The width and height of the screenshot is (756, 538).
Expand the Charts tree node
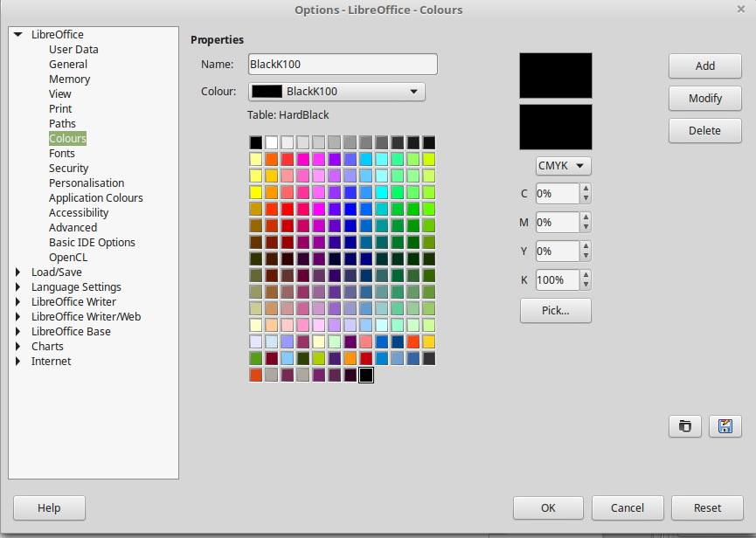[x=18, y=347]
